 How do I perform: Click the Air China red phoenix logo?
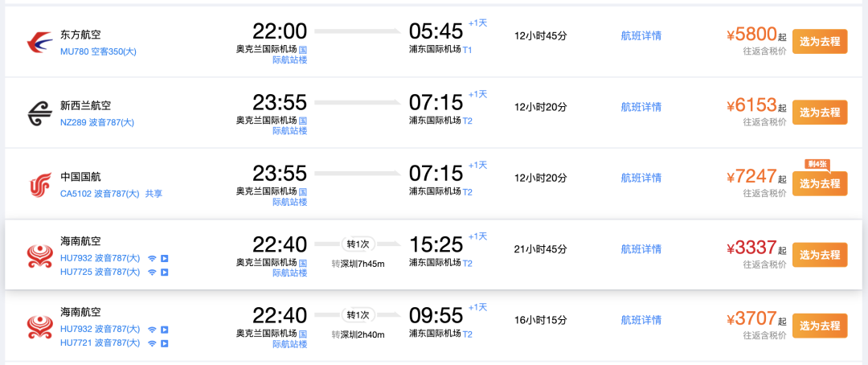40,184
